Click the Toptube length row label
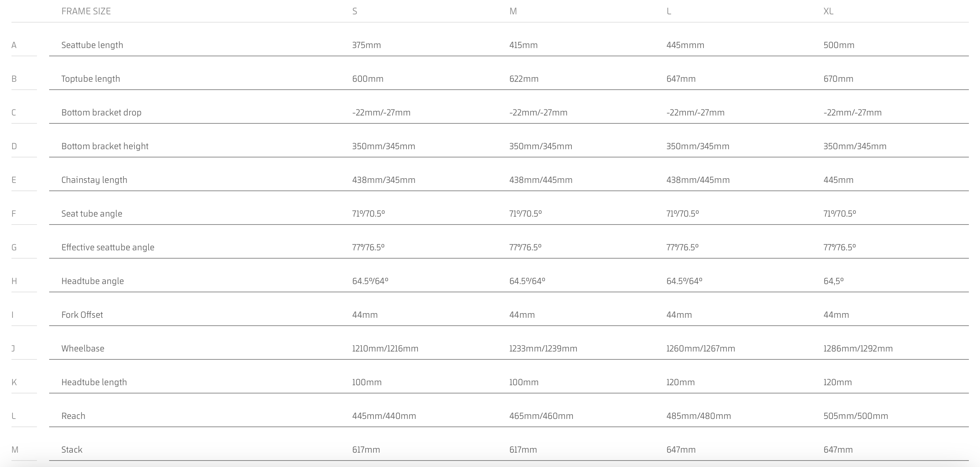980x467 pixels. pyautogui.click(x=90, y=79)
